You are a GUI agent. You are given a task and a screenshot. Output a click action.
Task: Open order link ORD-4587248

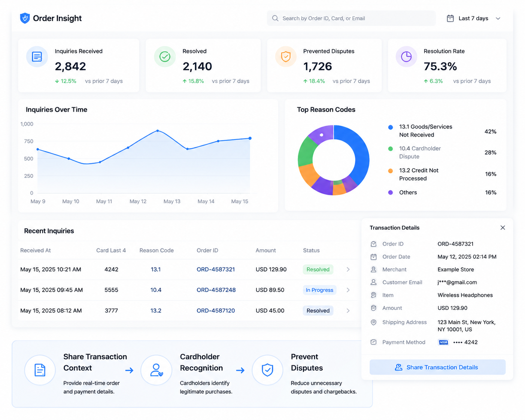[x=216, y=290]
